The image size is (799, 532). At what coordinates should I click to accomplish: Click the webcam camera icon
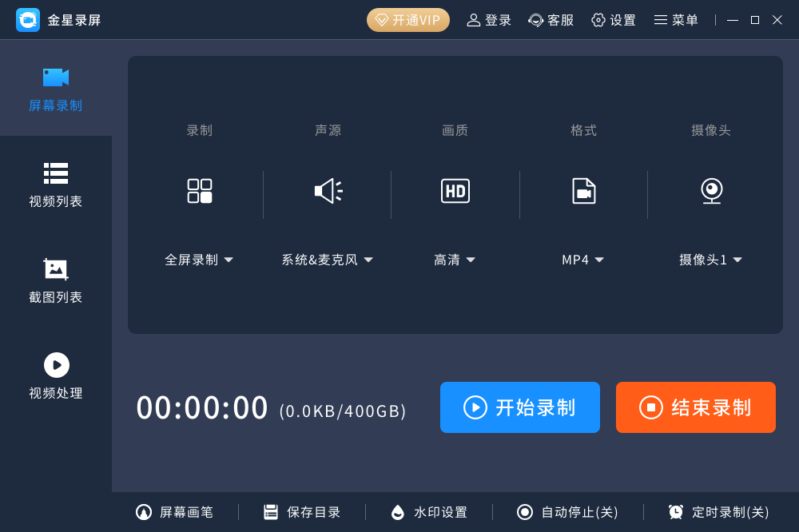tap(711, 191)
